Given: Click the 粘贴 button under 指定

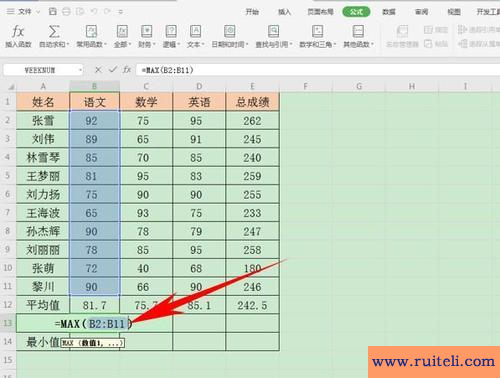Looking at the screenshot, I should [x=436, y=44].
